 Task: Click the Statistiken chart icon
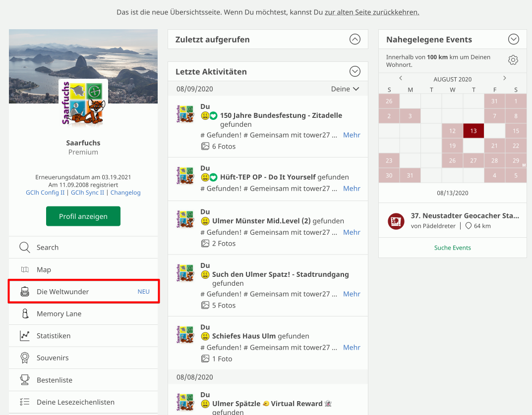click(x=25, y=336)
